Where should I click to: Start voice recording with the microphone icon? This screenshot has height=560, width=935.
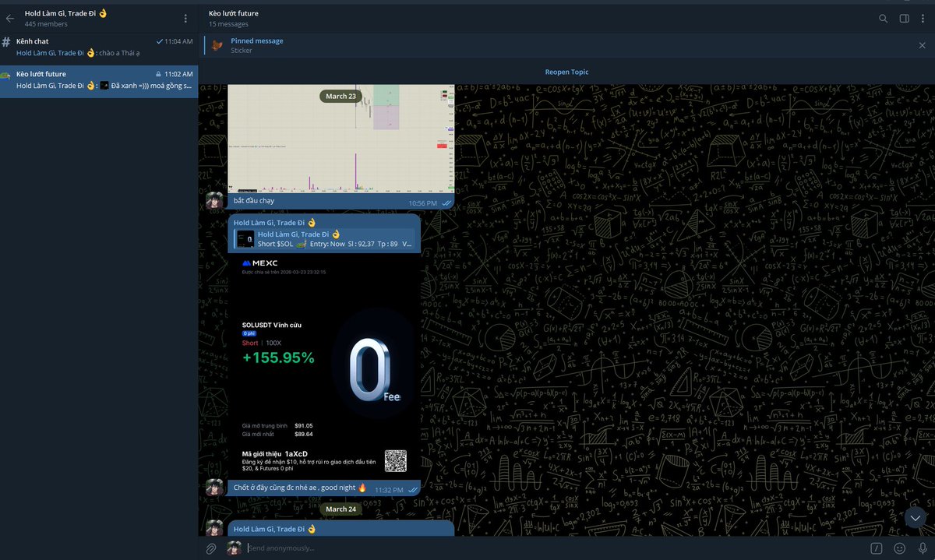tap(923, 548)
